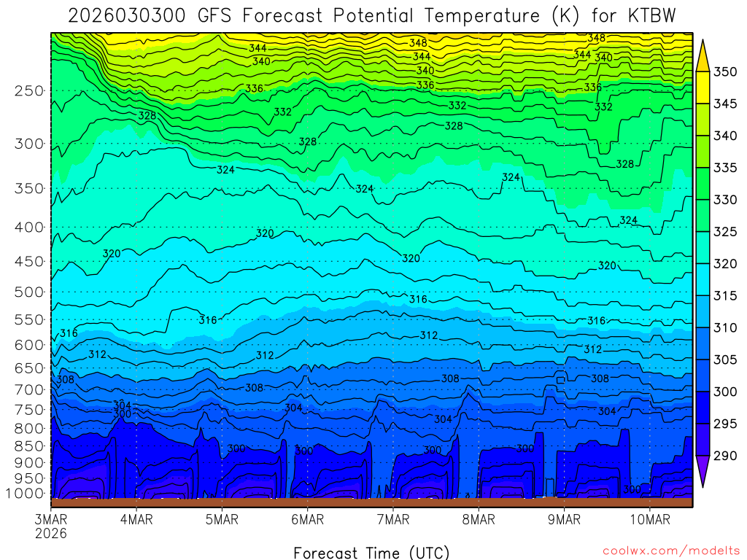Screen dimensions: 747x560
Task: Click the 650 pressure level label
Action: 29,368
